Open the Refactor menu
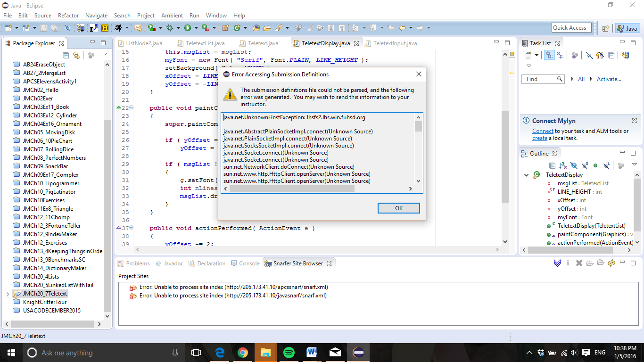This screenshot has height=362, width=644. 68,16
